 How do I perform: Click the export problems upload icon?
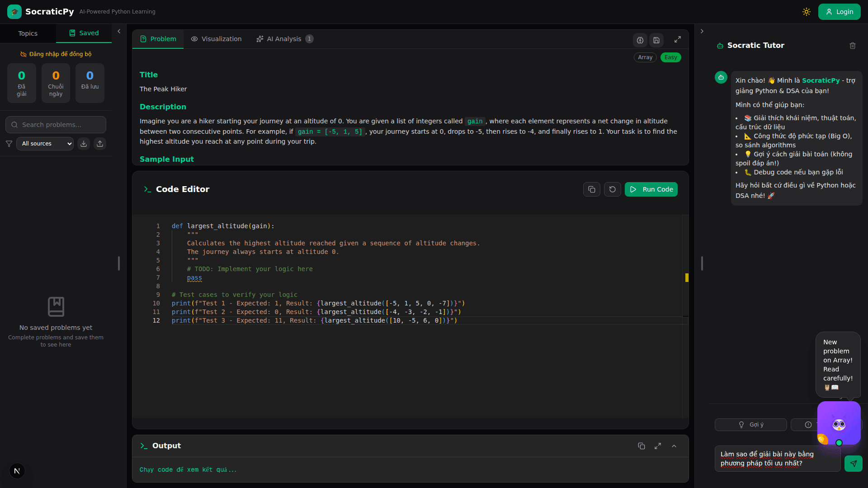[x=100, y=144]
